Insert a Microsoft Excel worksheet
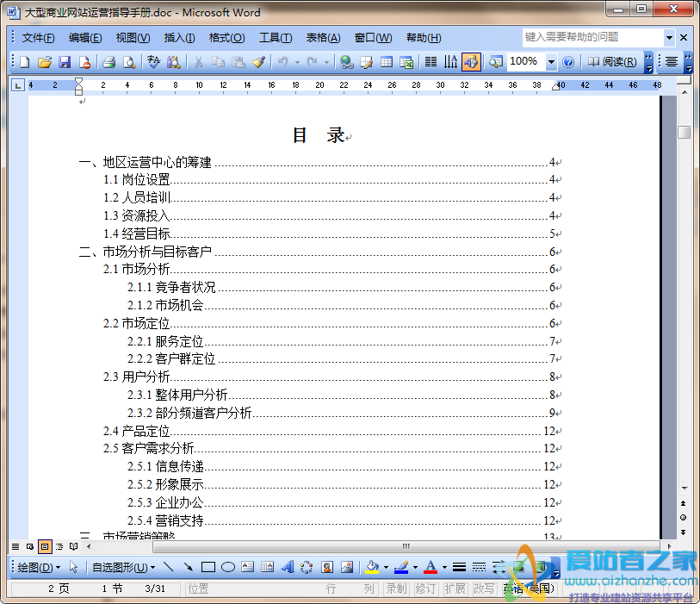 pos(406,62)
